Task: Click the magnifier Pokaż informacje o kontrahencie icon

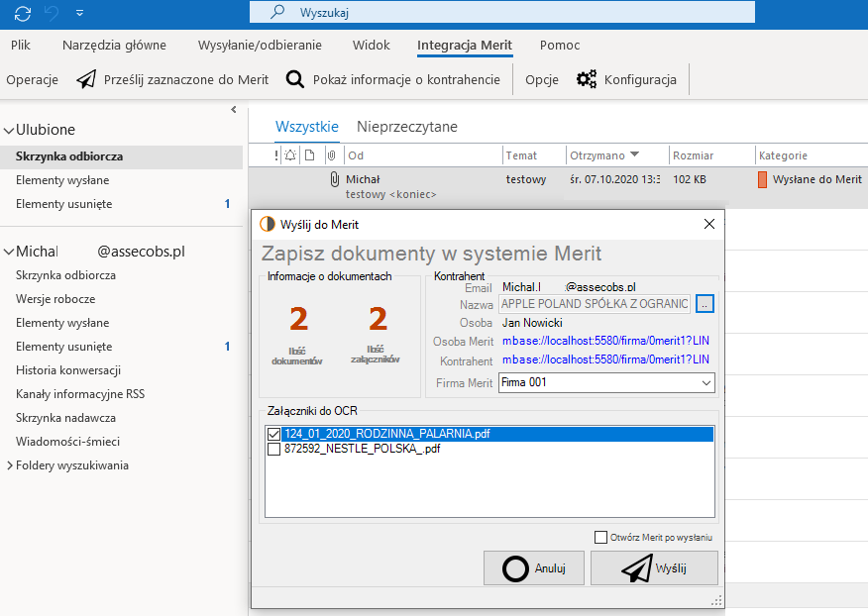Action: 295,79
